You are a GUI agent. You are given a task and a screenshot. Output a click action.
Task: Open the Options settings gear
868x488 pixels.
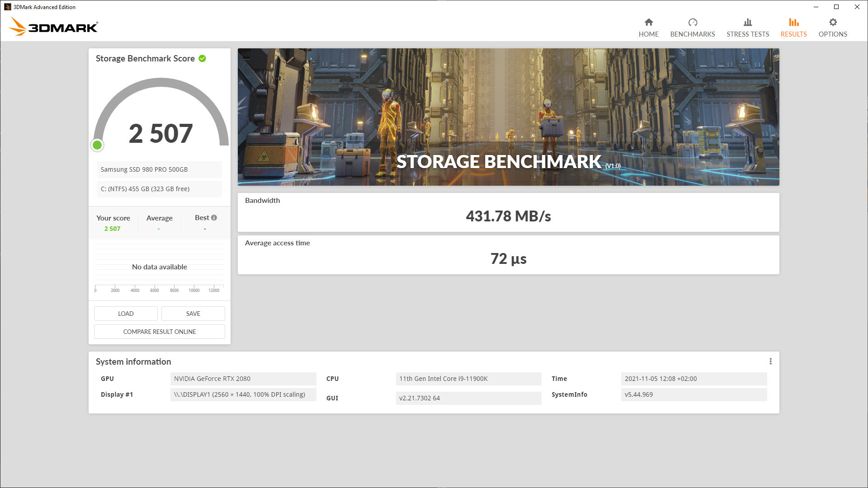[x=832, y=26]
